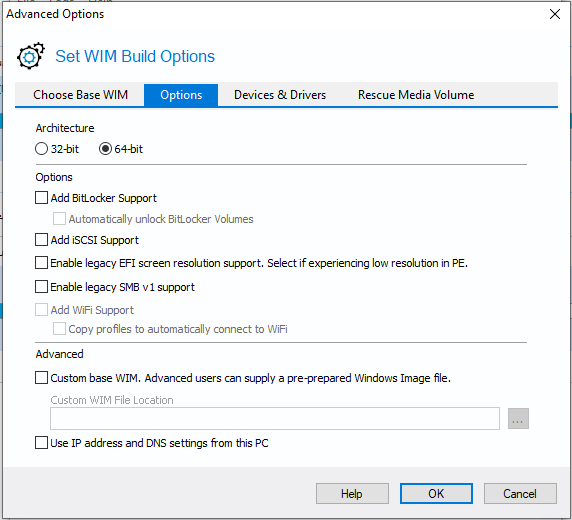Open the Devices & Drivers tab

[280, 95]
